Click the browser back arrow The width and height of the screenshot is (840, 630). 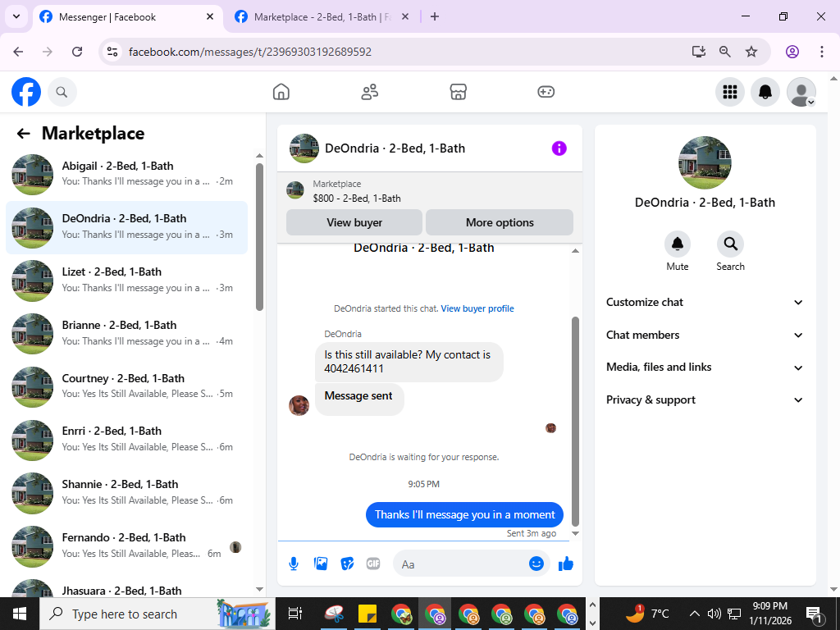pyautogui.click(x=18, y=52)
